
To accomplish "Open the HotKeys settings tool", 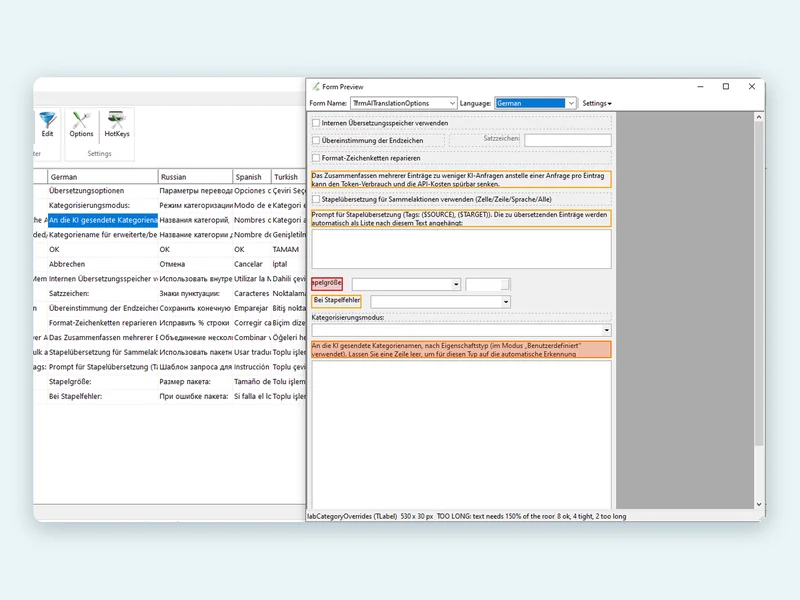I will [x=117, y=125].
